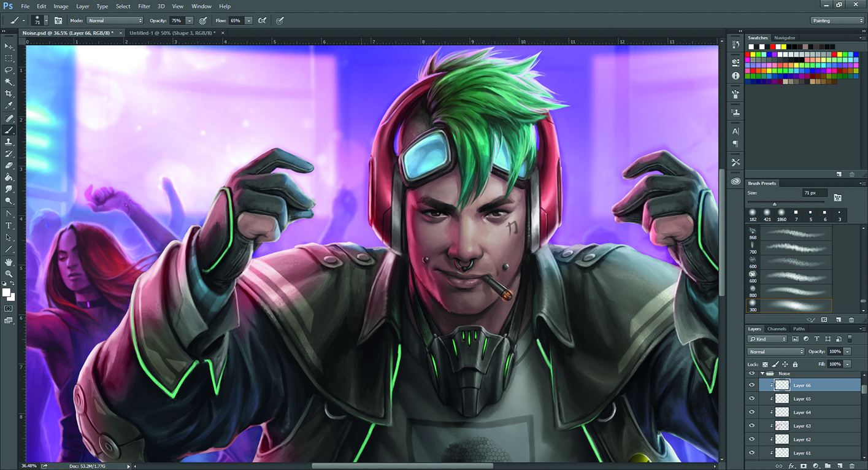Open the Character panel icon

click(x=735, y=131)
